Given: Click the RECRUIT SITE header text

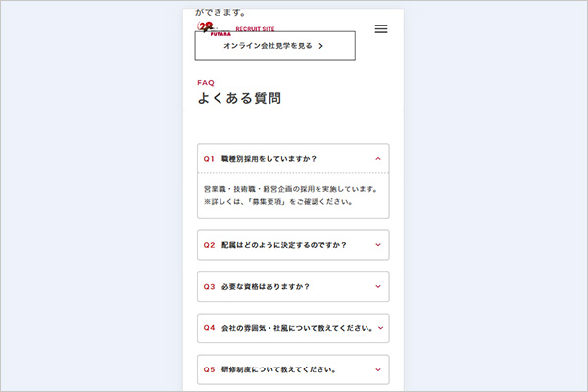Looking at the screenshot, I should coord(254,29).
